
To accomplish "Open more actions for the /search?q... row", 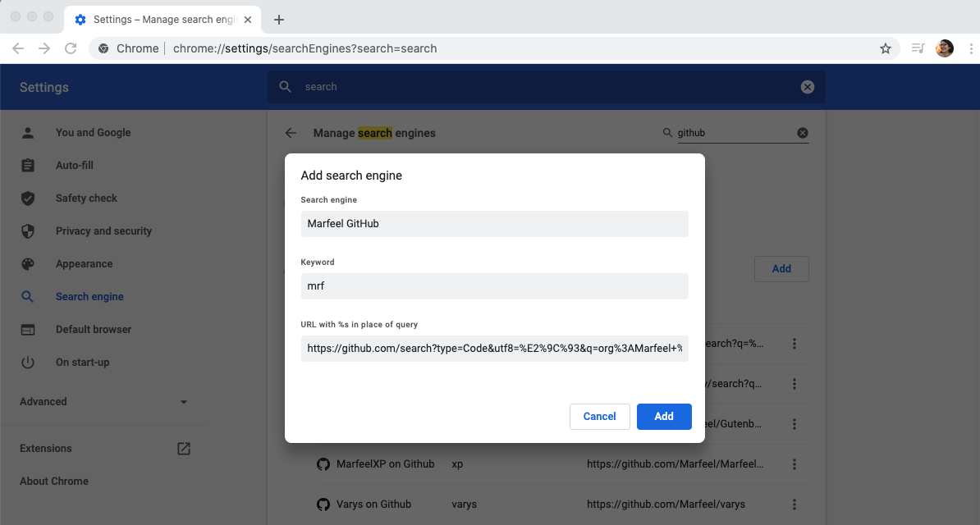I will tap(795, 384).
